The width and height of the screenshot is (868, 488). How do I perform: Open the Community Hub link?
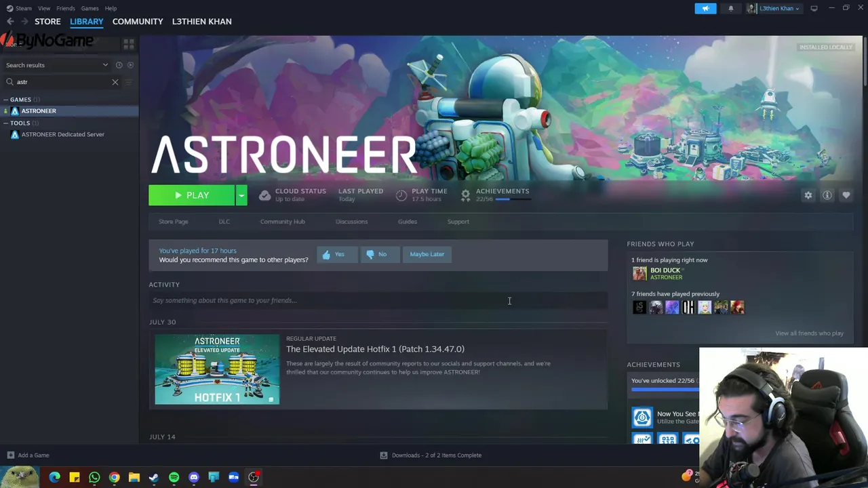tap(283, 222)
